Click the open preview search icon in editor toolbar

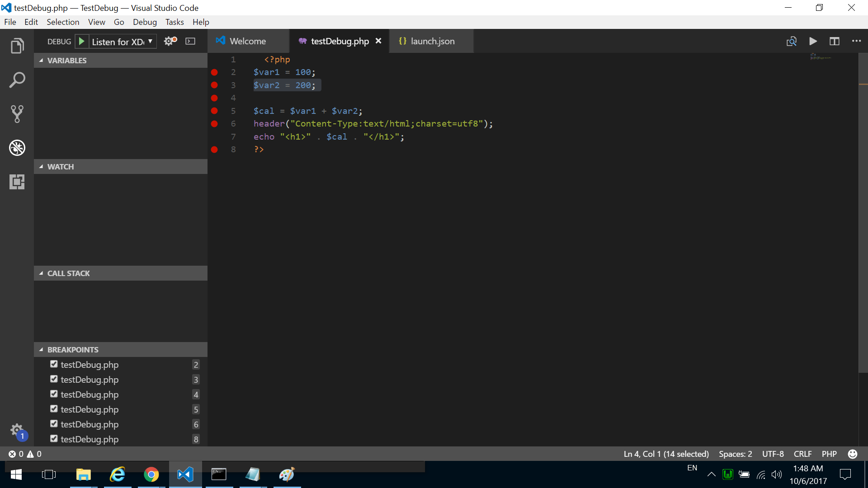(791, 41)
